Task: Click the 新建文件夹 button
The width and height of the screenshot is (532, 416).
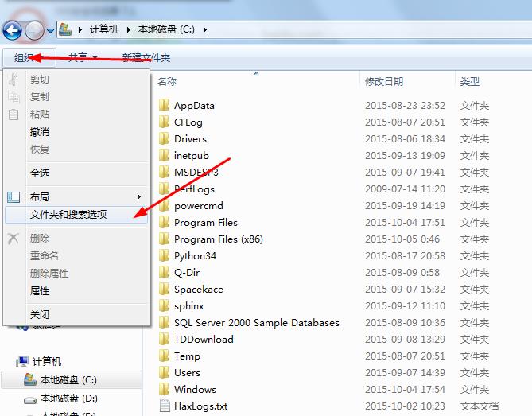Action: pyautogui.click(x=146, y=58)
